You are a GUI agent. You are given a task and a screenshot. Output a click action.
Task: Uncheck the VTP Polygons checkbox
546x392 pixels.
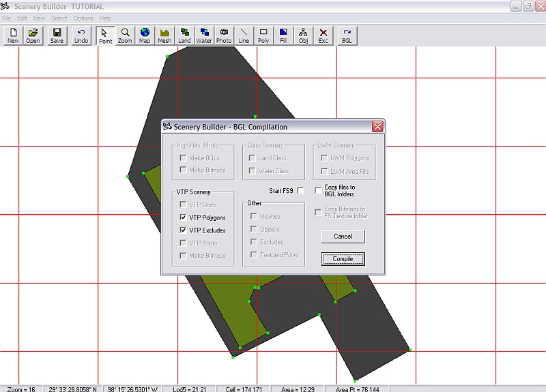[183, 217]
